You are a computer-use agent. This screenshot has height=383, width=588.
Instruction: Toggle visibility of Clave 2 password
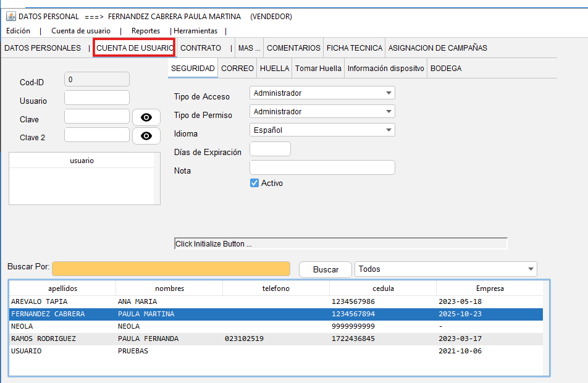tap(146, 137)
